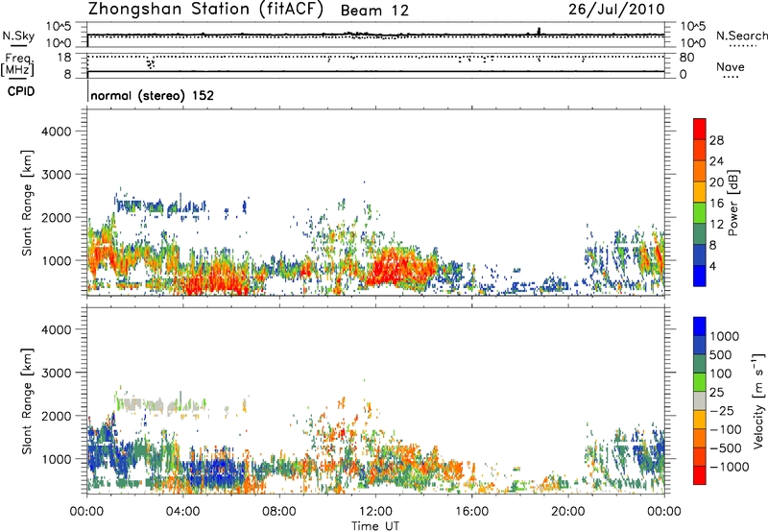Click 'normal (stereo) 152' text
Screen dimensions: 768x532
pos(153,95)
